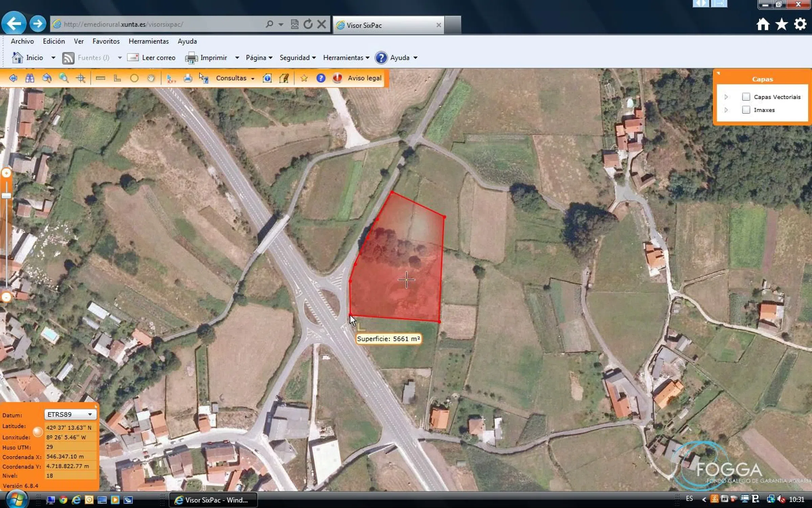Screen dimensions: 812x508
Task: Click the Aviso legal button
Action: (364, 78)
